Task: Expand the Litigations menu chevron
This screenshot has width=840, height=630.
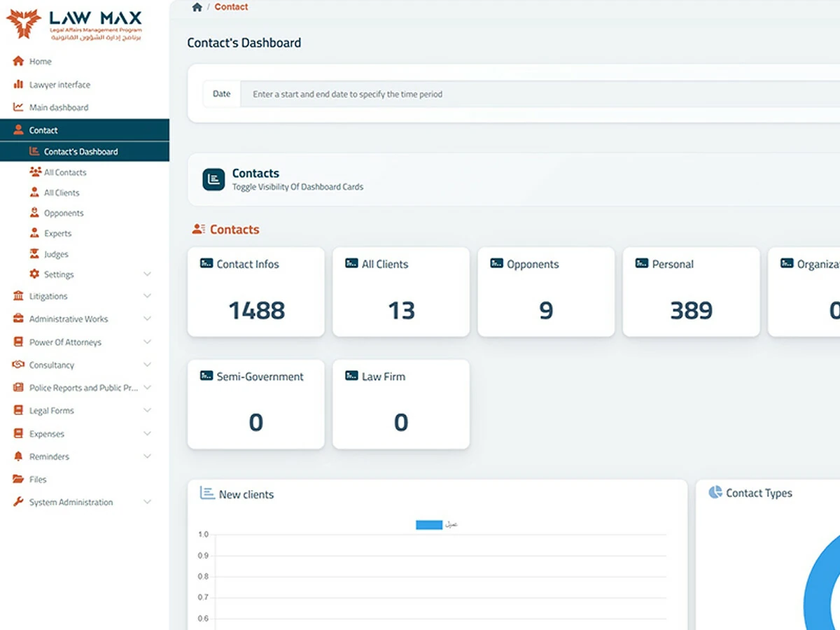Action: [147, 296]
